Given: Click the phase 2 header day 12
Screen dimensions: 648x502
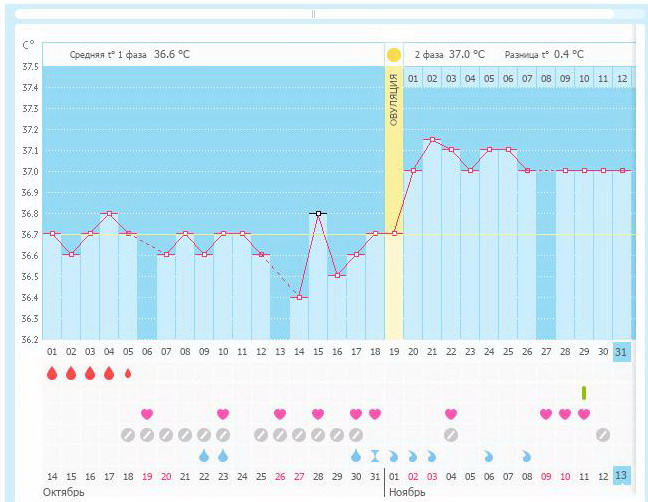Looking at the screenshot, I should point(622,78).
